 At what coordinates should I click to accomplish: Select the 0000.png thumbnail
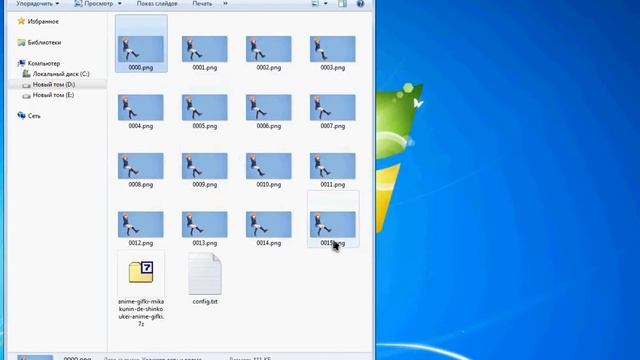click(x=141, y=49)
